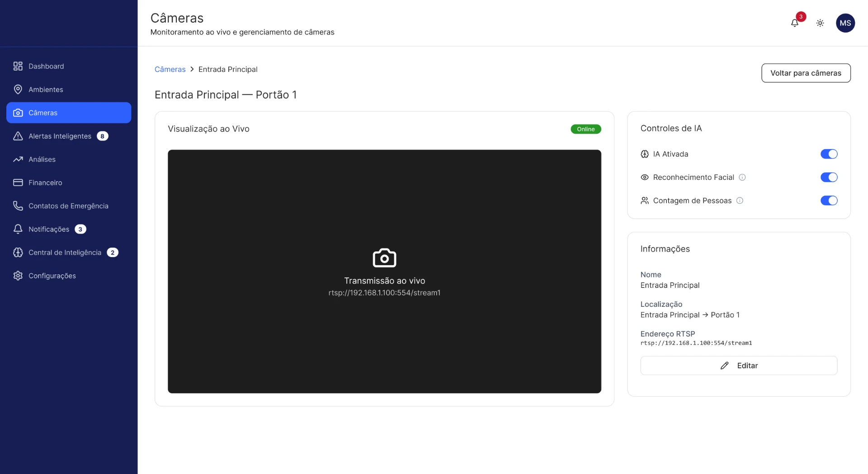The width and height of the screenshot is (868, 474).
Task: Open the MS user avatar menu
Action: (x=845, y=23)
